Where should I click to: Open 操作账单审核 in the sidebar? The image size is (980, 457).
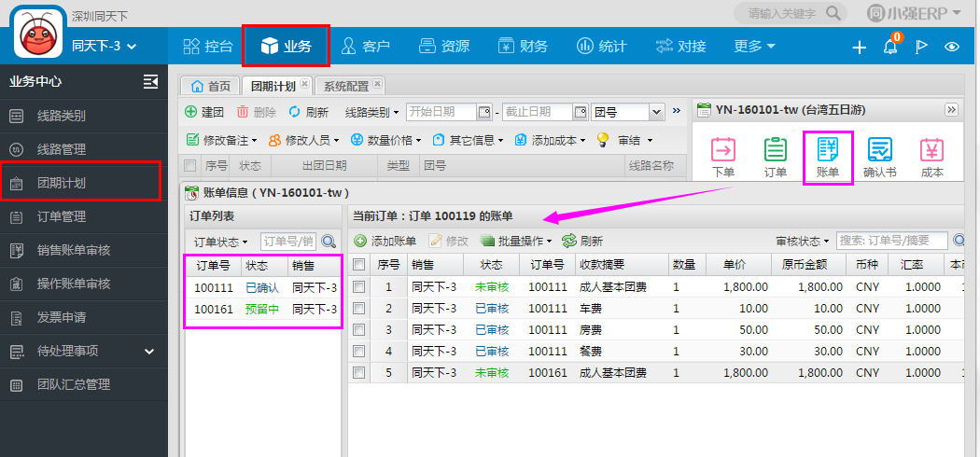click(x=84, y=284)
